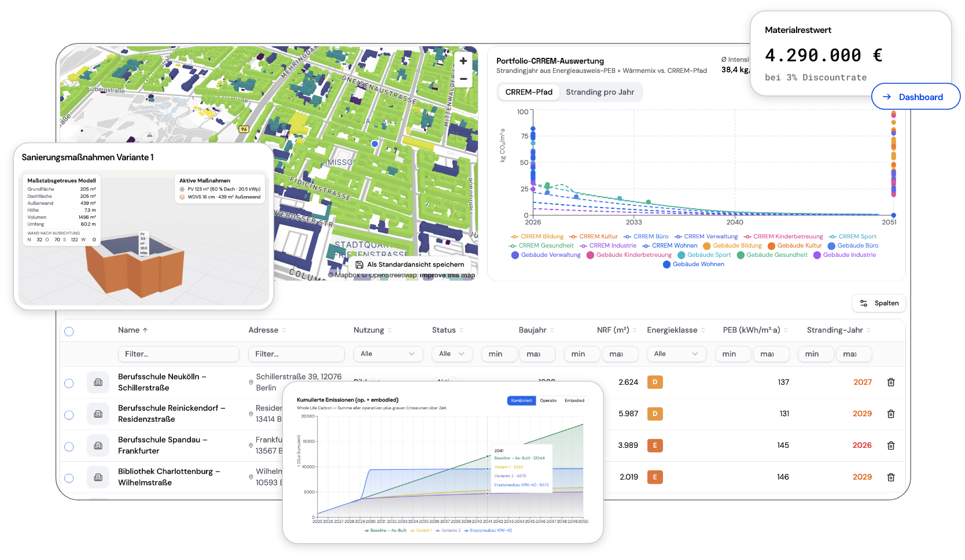Click the sort icon next to Energieklasse

(703, 330)
